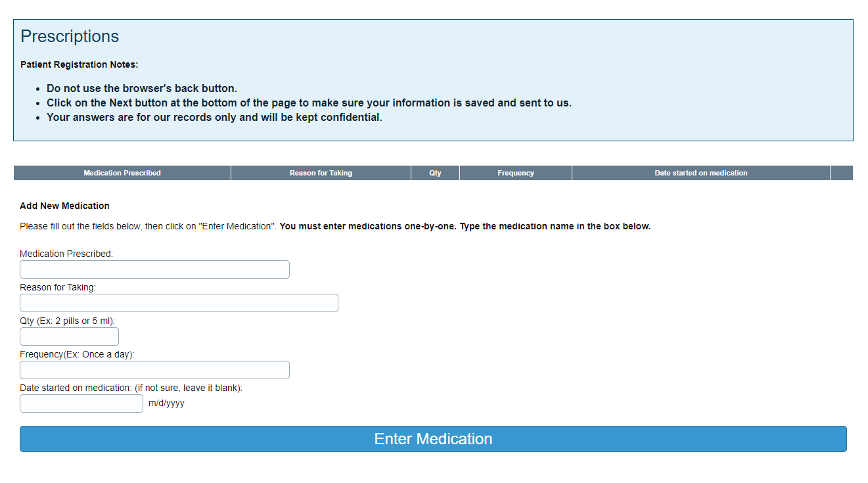Screen dimensions: 868x483
Task: Click the Qty (Ex: 2 pills) field label
Action: 67,321
